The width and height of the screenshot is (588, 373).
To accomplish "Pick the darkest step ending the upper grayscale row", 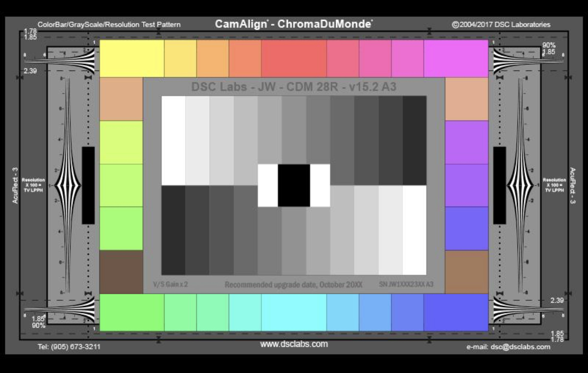I will click(x=414, y=141).
